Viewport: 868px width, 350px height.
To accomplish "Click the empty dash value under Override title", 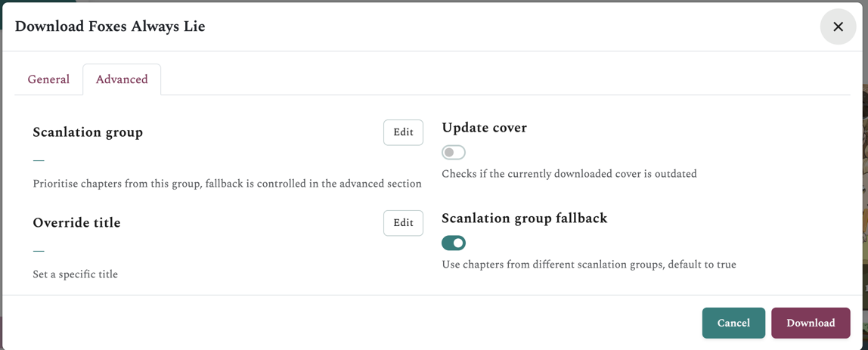I will click(39, 251).
